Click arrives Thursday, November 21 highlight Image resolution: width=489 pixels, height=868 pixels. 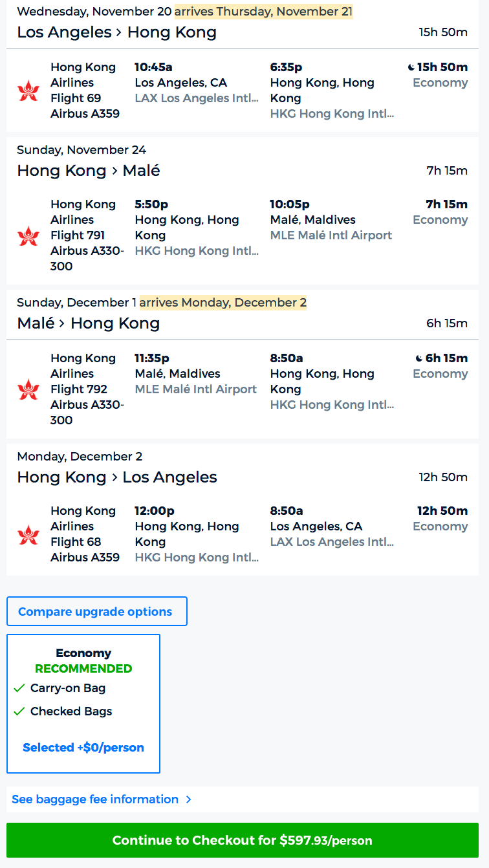click(x=263, y=12)
